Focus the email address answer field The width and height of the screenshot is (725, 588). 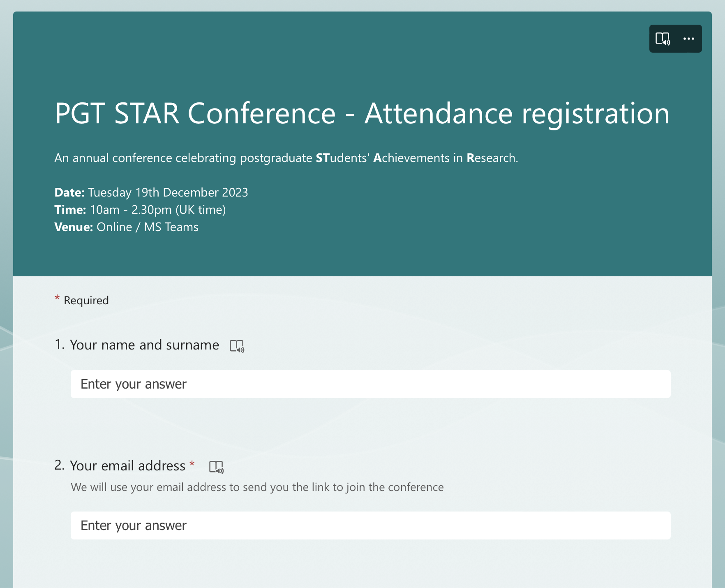tap(370, 525)
